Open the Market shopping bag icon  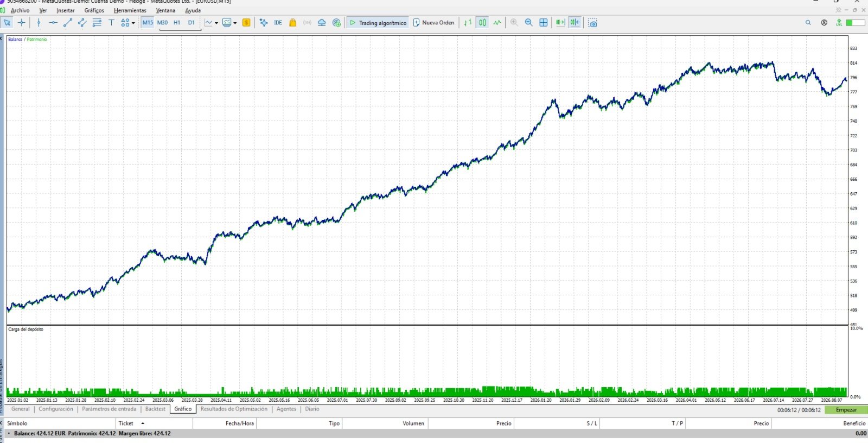[x=293, y=23]
